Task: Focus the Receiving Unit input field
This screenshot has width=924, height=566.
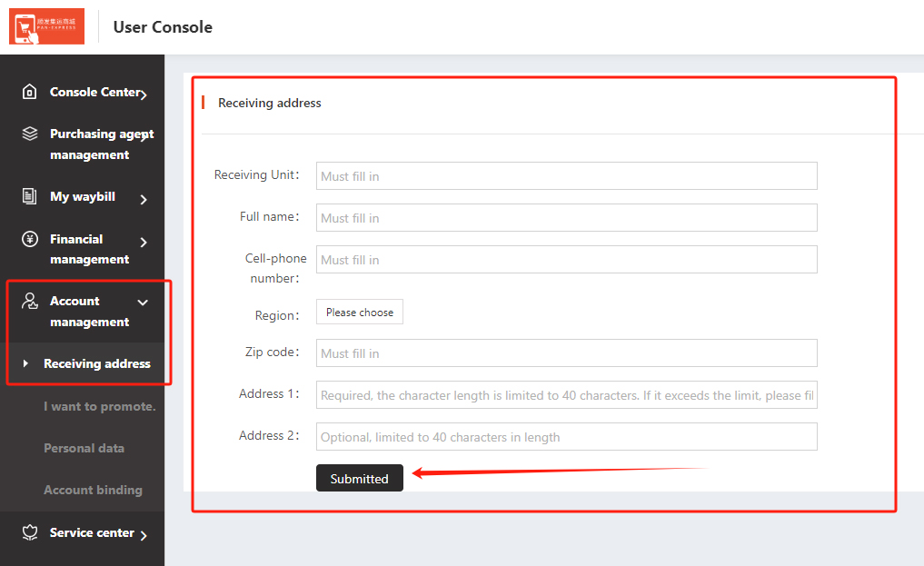Action: 566,176
